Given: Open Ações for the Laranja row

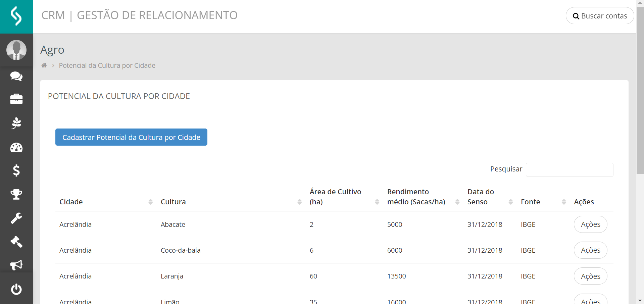Looking at the screenshot, I should click(x=591, y=276).
